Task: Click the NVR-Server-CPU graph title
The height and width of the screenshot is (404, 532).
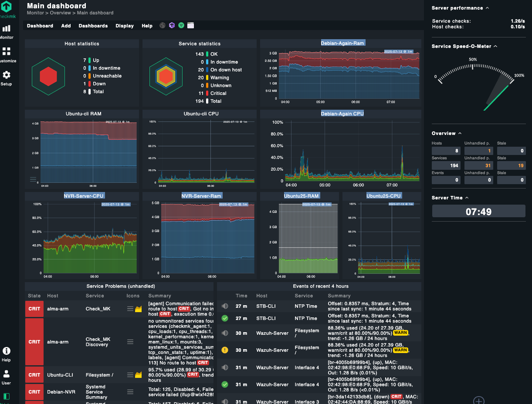Action: pyautogui.click(x=84, y=196)
